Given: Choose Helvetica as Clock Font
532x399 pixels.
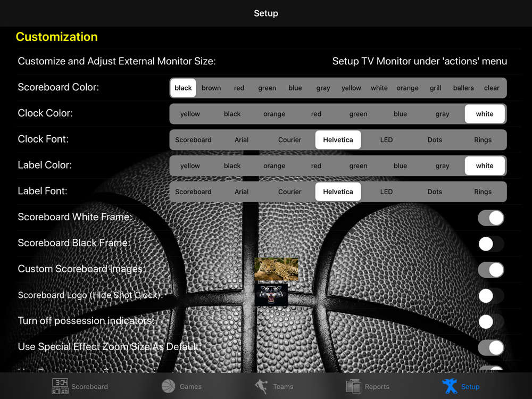Looking at the screenshot, I should coord(338,140).
